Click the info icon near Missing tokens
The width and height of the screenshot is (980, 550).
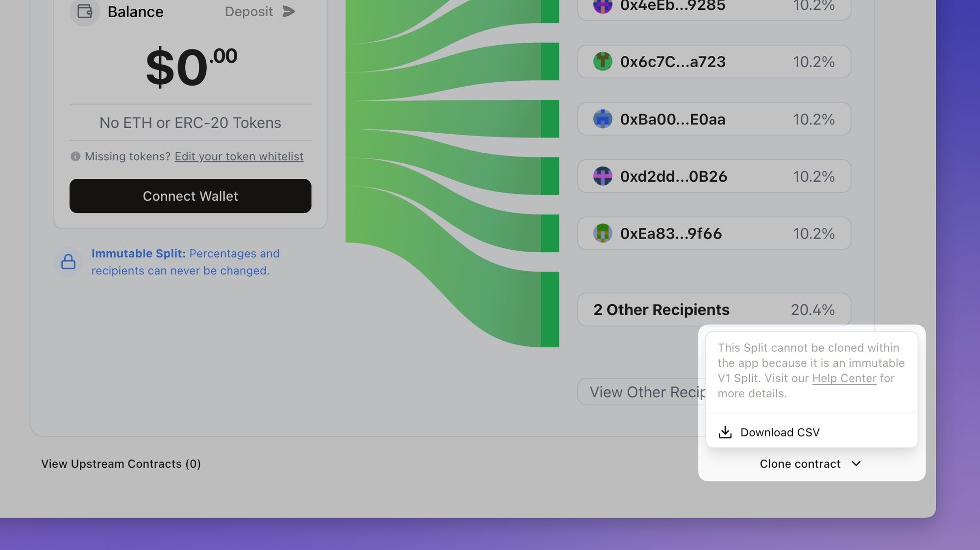pyautogui.click(x=75, y=156)
